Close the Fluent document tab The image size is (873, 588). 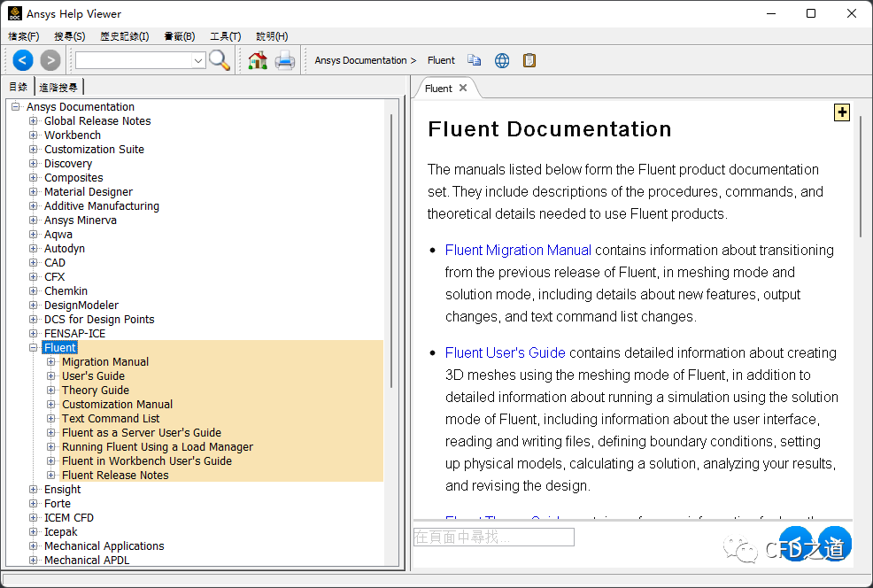tap(463, 88)
